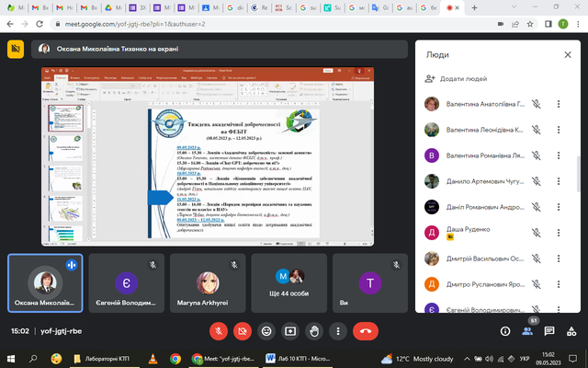Click the people icon with badge 51

click(x=530, y=329)
